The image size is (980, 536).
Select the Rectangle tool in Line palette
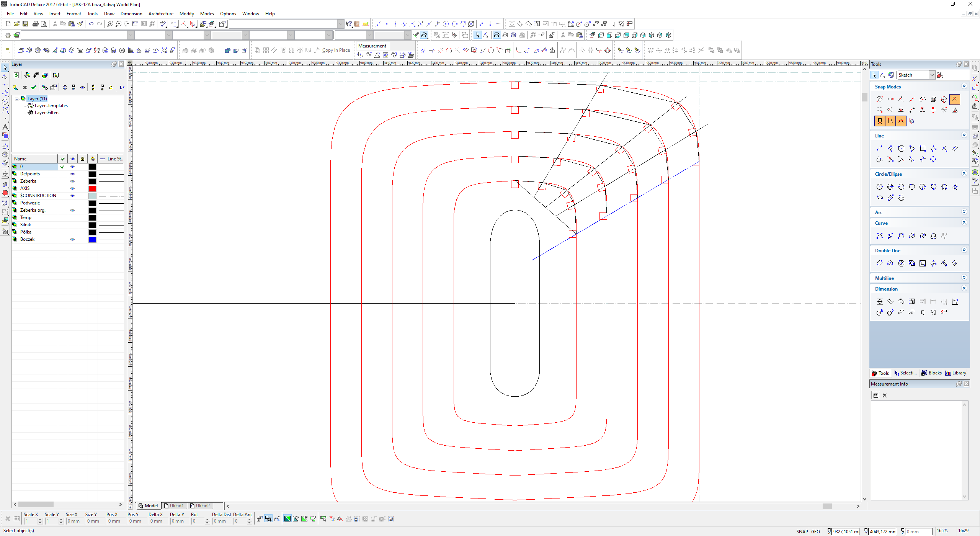pos(923,149)
